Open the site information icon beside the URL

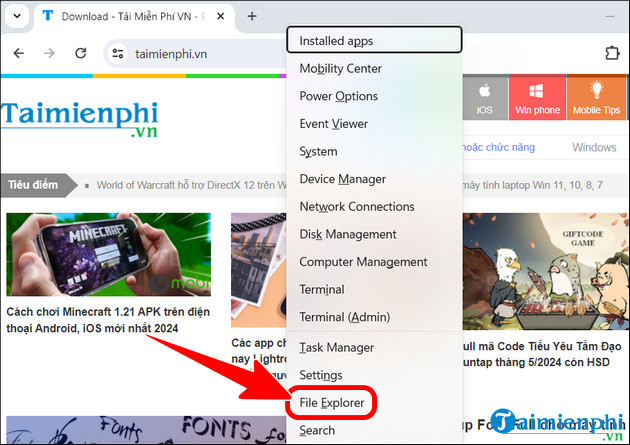[x=118, y=54]
